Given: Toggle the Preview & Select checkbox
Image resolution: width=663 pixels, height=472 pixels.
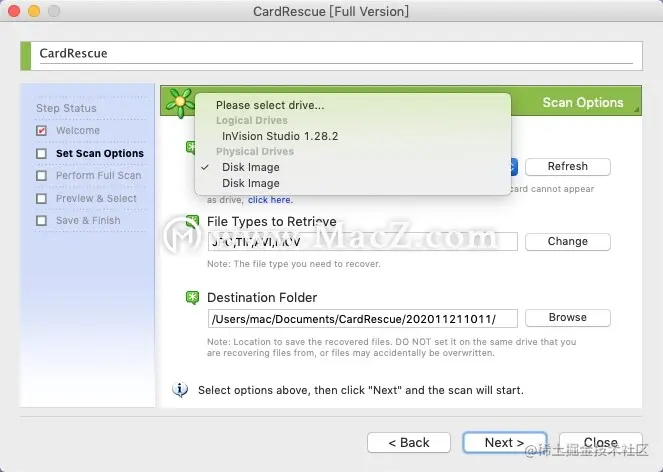Looking at the screenshot, I should (x=41, y=198).
